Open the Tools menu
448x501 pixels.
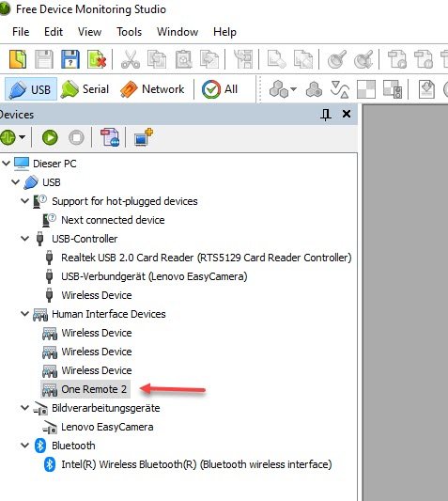[129, 32]
